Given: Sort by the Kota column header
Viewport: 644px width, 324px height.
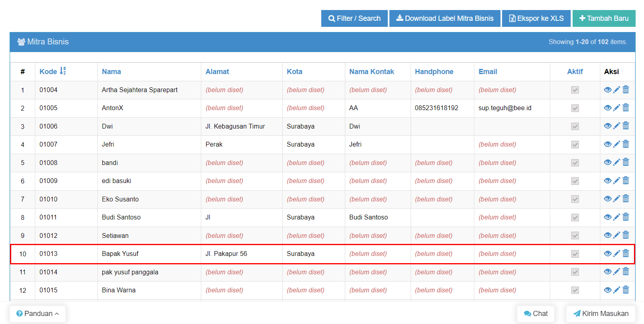Looking at the screenshot, I should click(294, 72).
